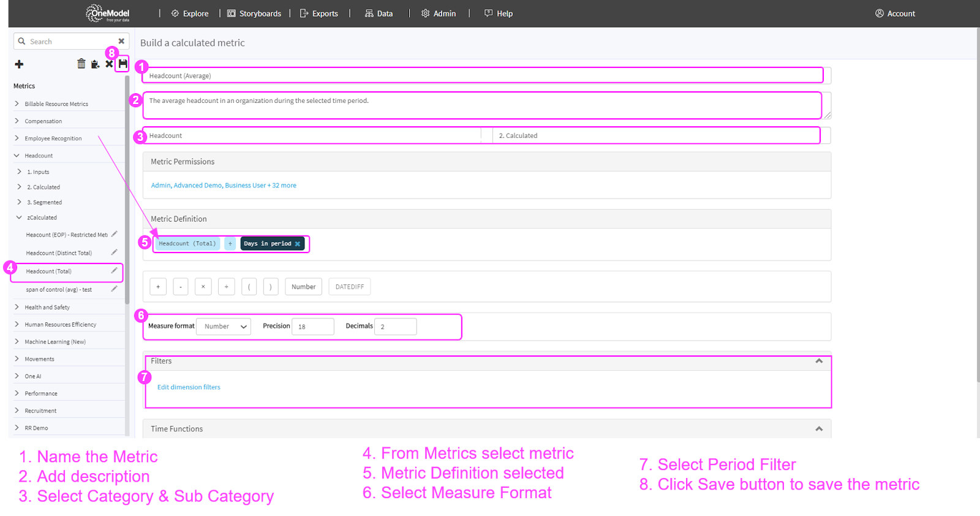Click the trash delete icon in sidebar
The width and height of the screenshot is (980, 516).
click(81, 64)
